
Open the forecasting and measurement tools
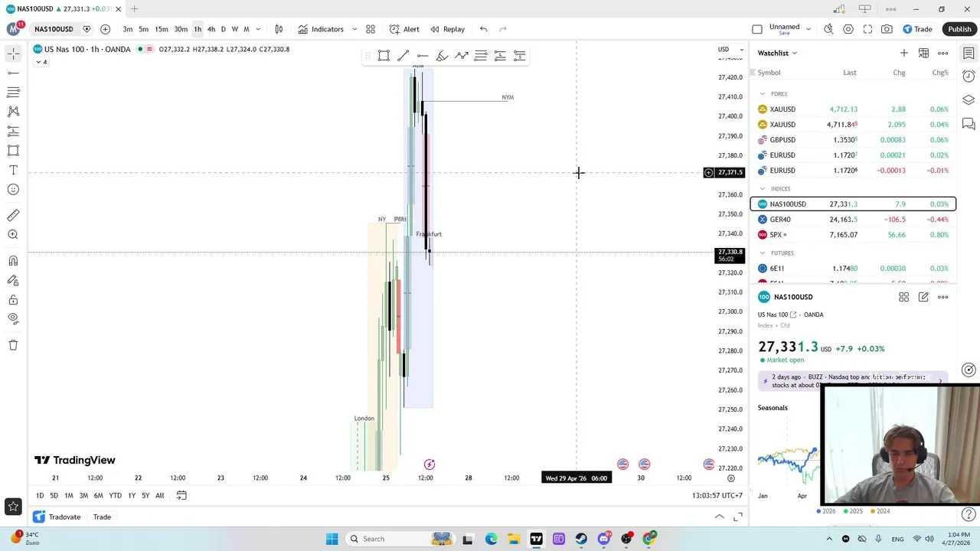(13, 131)
